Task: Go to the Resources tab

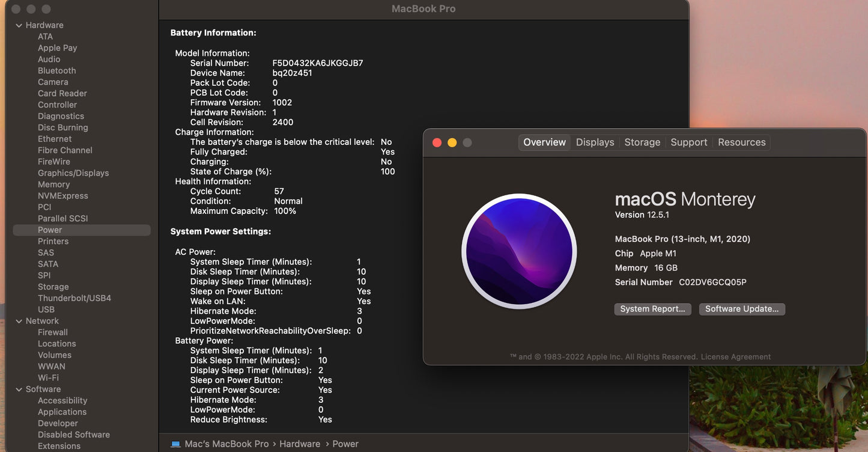Action: click(741, 142)
